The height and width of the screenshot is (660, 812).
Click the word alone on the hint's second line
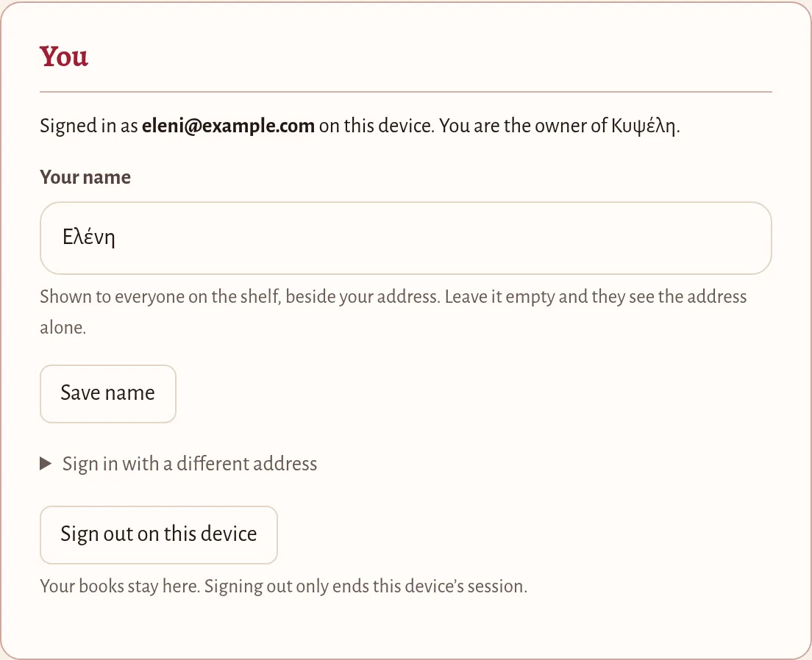coord(62,328)
